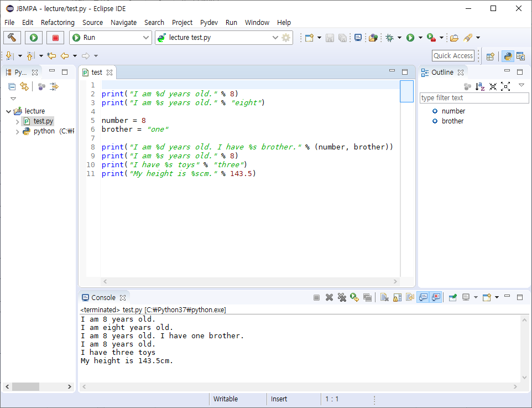This screenshot has height=408, width=532.
Task: Open the File menu
Action: click(9, 23)
